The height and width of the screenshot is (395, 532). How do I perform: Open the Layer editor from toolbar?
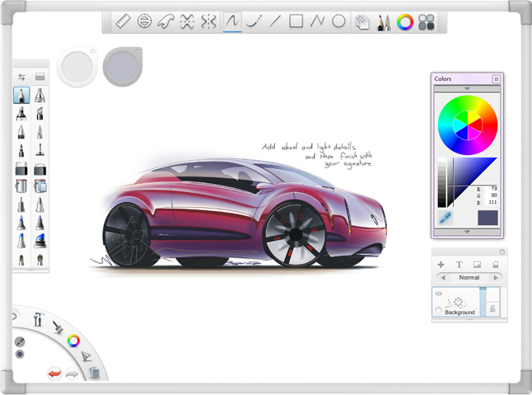(x=362, y=22)
